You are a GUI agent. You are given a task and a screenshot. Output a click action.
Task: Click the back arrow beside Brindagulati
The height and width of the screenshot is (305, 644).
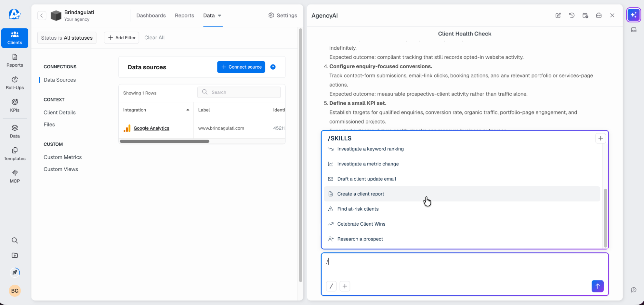[x=42, y=15]
